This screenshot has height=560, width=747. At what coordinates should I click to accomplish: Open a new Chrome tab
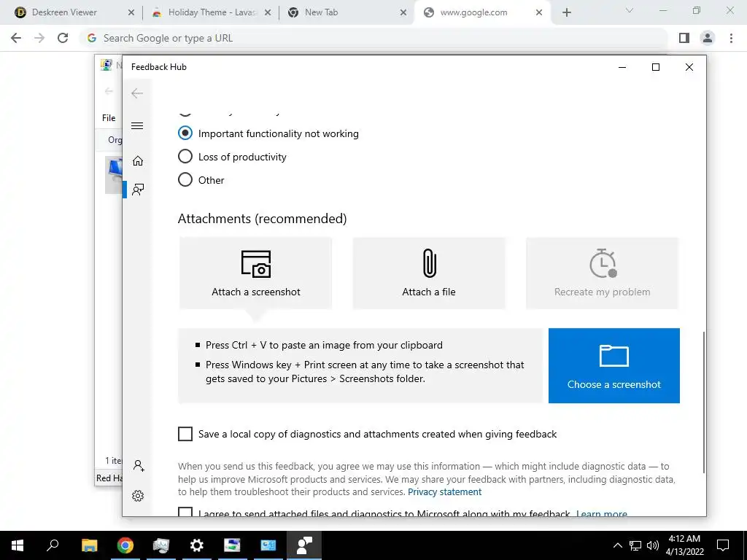pyautogui.click(x=566, y=12)
